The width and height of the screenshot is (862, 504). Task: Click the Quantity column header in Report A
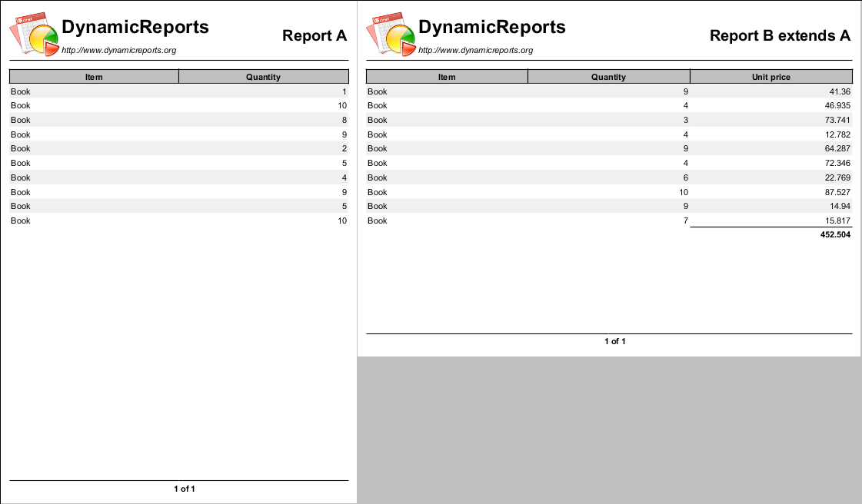tap(263, 77)
